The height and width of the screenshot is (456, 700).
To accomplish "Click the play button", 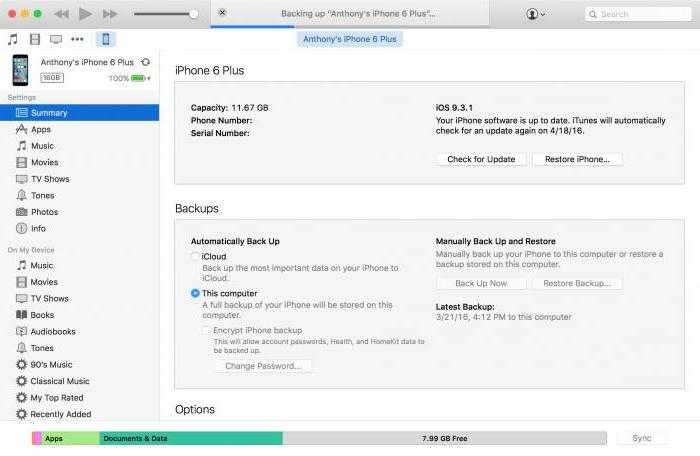I will [85, 14].
